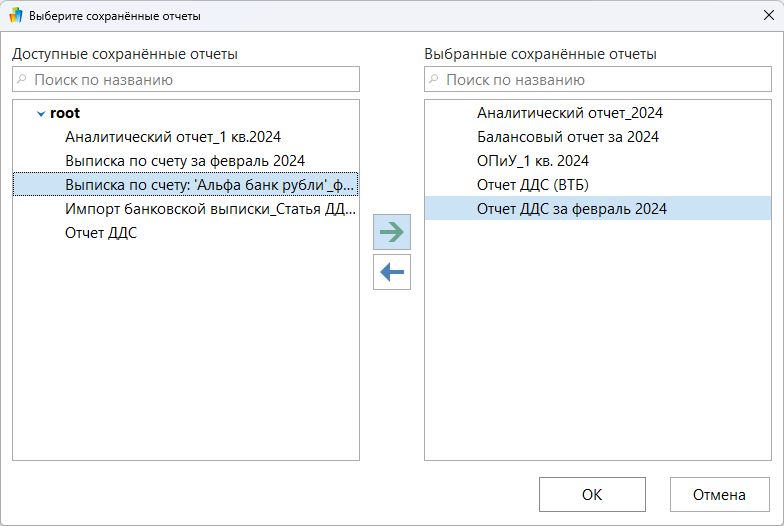Click the application icon in title bar
The height and width of the screenshot is (526, 784).
(16, 16)
